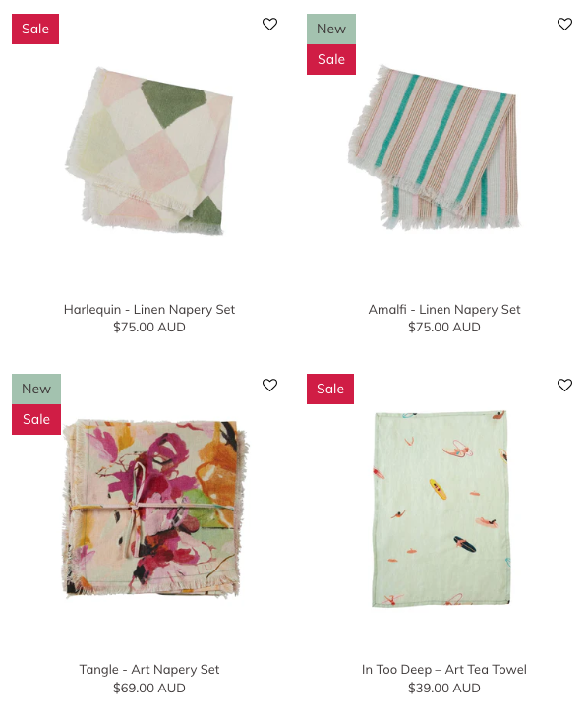
Task: View the striped Amalfi napkin product image
Action: point(435,148)
